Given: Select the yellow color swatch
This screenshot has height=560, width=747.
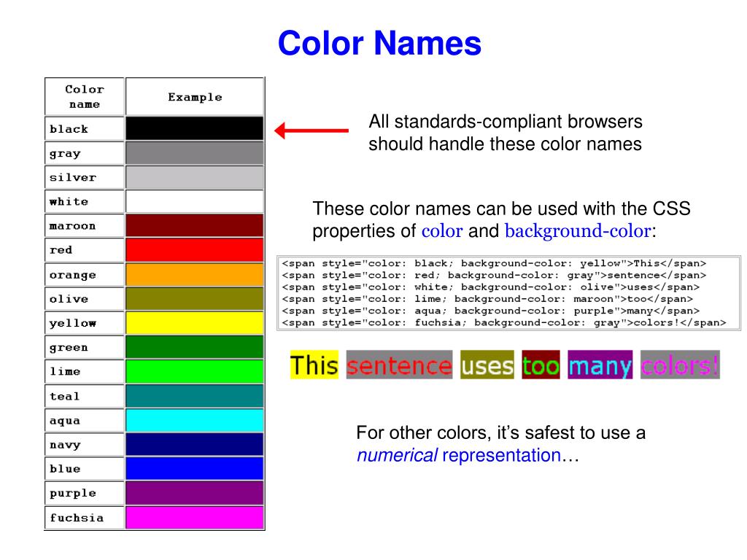Looking at the screenshot, I should pyautogui.click(x=193, y=322).
